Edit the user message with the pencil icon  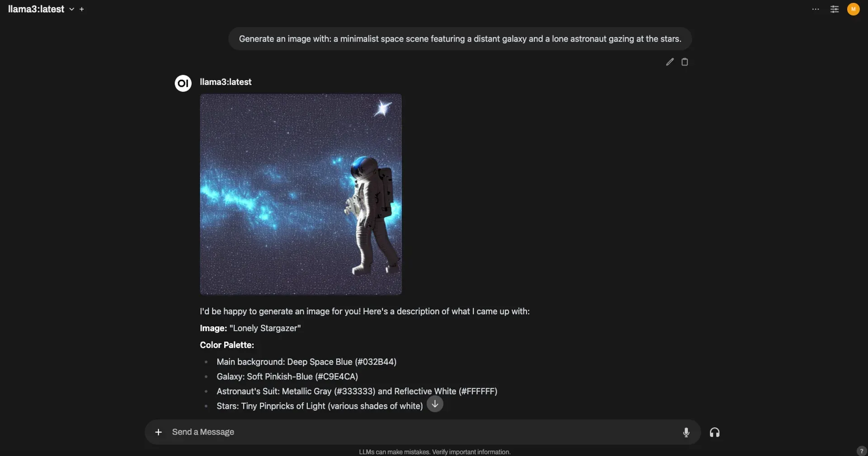[x=670, y=62]
